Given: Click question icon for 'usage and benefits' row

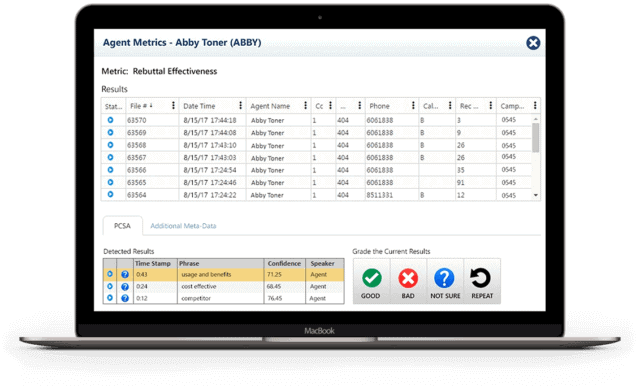Looking at the screenshot, I should click(x=125, y=275).
